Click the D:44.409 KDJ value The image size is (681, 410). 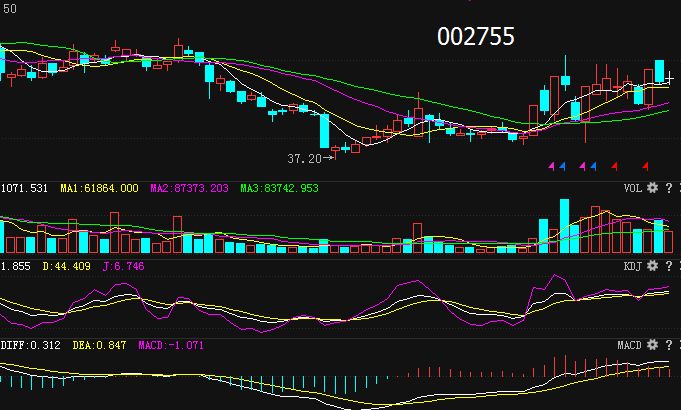click(66, 266)
